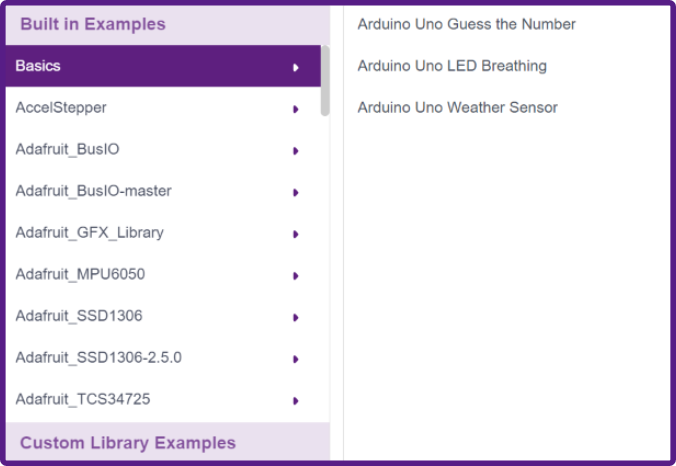Open Arduino Uno Guess the Number example
676x466 pixels.
click(x=466, y=25)
